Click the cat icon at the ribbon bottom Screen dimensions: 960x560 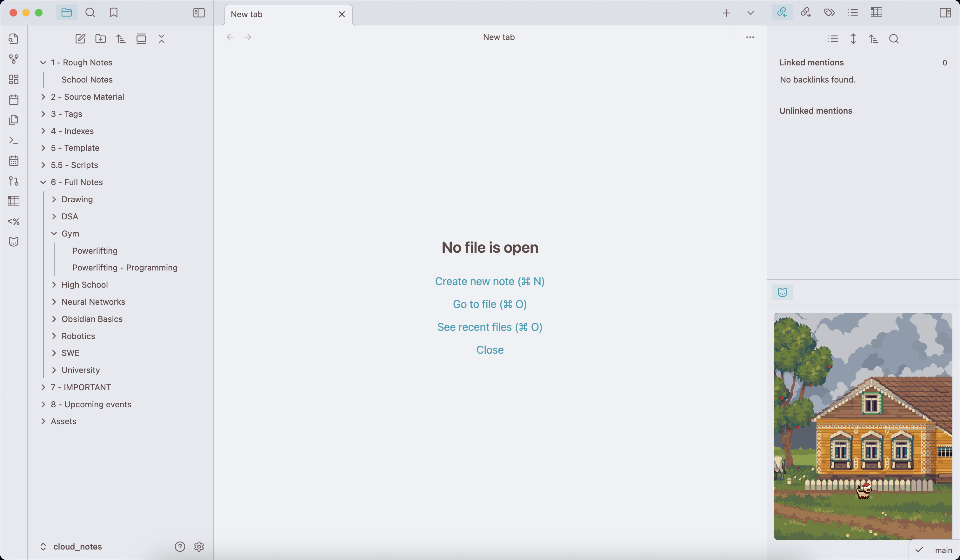[x=14, y=242]
